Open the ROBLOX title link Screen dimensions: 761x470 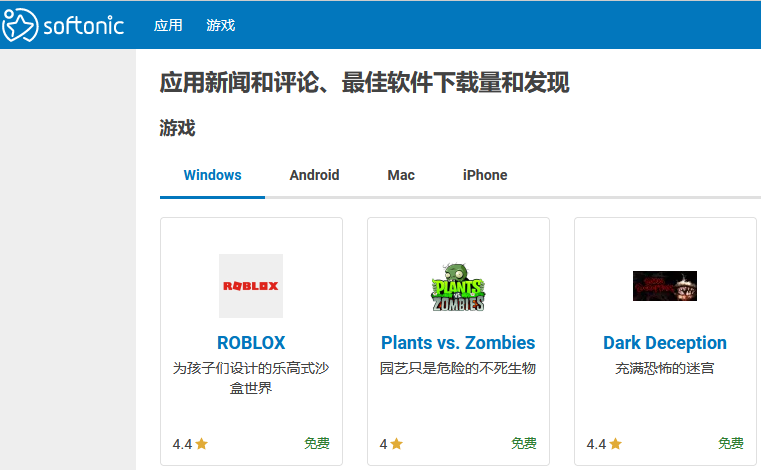[251, 343]
